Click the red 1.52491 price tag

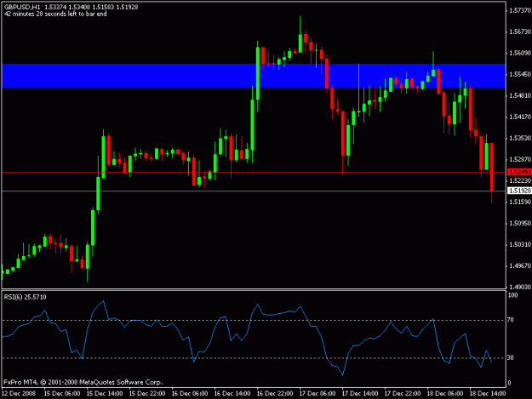pos(519,172)
